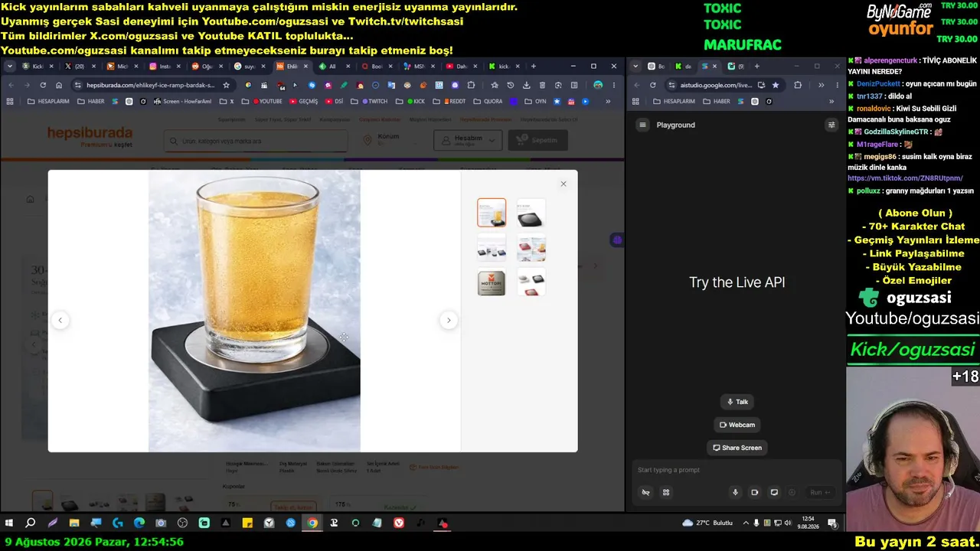Click the crossed-out icon in the prompt bar
980x551 pixels.
click(646, 492)
